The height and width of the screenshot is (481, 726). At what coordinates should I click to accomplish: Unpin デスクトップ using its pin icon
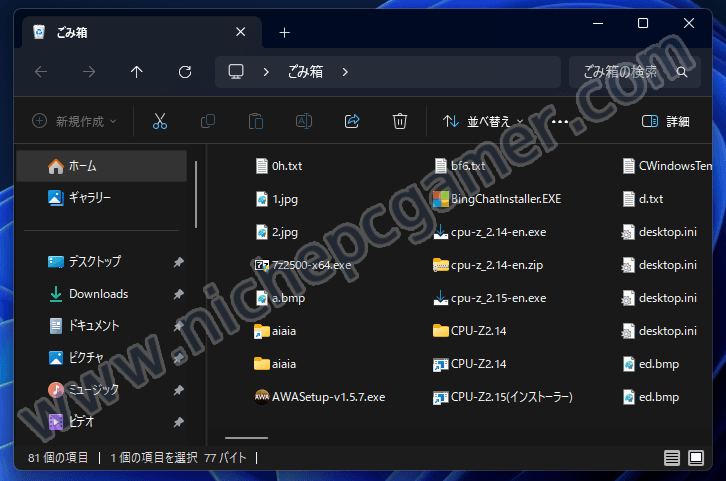click(x=178, y=262)
